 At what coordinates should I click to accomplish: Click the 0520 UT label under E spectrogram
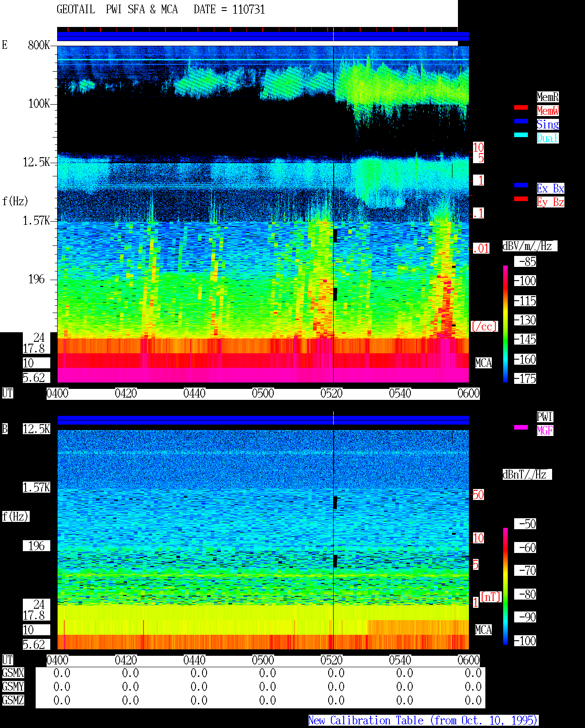[331, 393]
